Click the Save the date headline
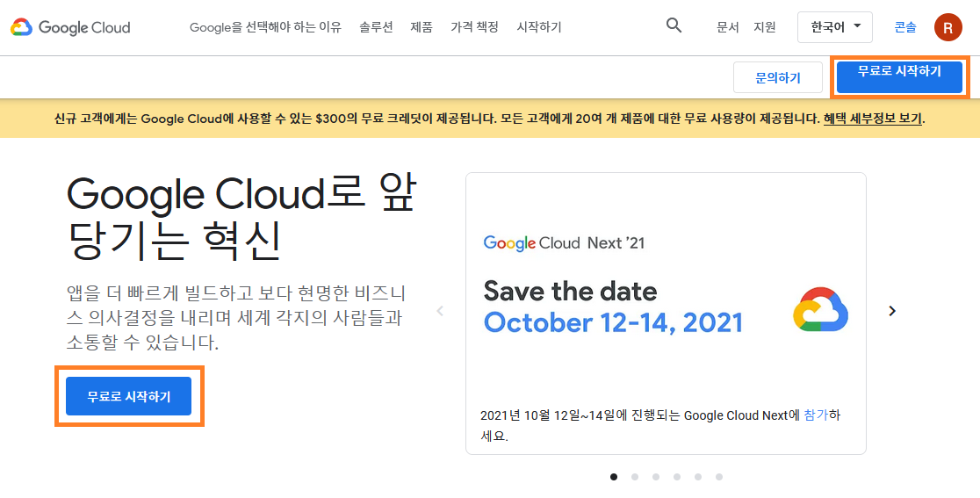980x498 pixels. pyautogui.click(x=571, y=292)
